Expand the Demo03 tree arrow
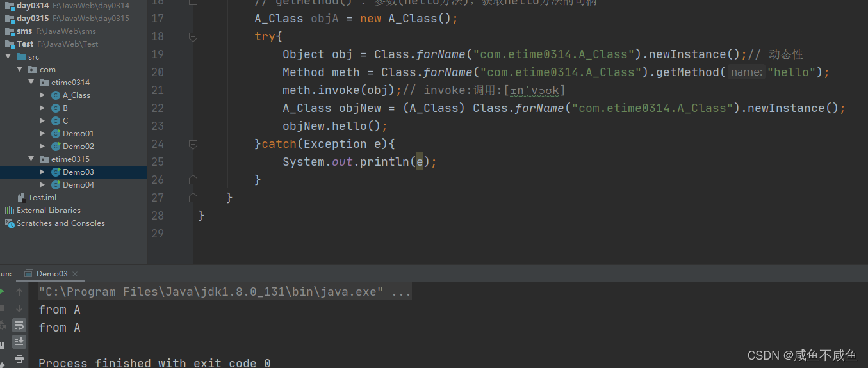The height and width of the screenshot is (368, 868). click(42, 172)
